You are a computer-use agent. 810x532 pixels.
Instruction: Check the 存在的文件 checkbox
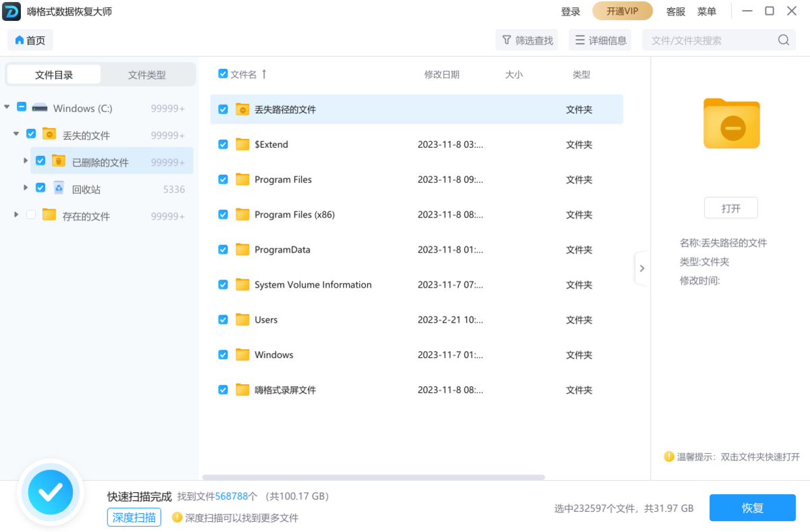pyautogui.click(x=31, y=214)
